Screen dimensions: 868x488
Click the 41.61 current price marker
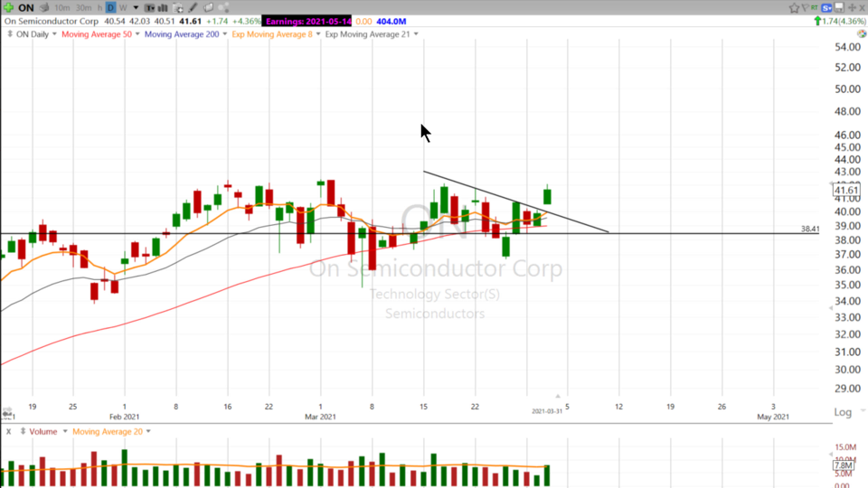[846, 191]
